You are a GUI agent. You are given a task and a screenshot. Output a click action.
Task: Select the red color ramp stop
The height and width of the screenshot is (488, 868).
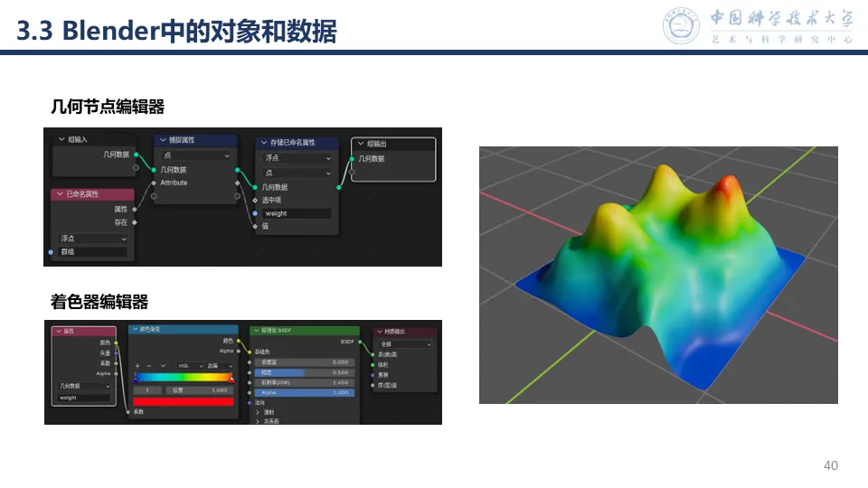[231, 379]
